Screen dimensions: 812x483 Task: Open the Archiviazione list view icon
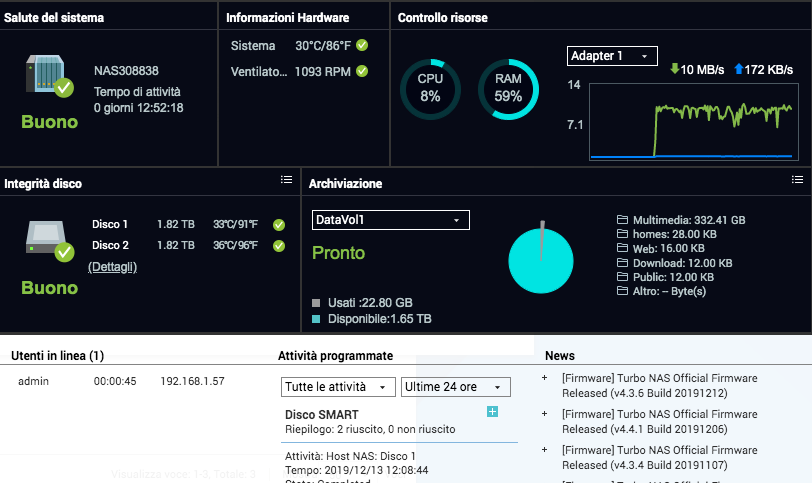pyautogui.click(x=797, y=179)
